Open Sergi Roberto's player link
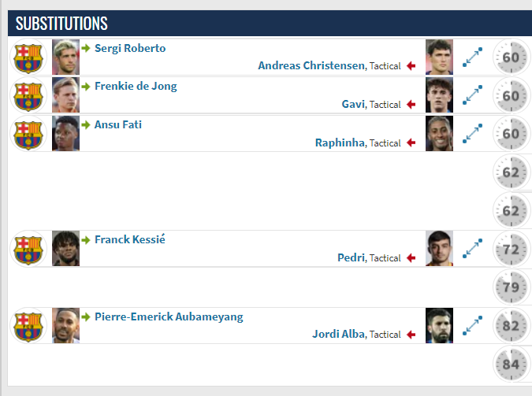Viewport: 532px width, 396px height. 130,49
